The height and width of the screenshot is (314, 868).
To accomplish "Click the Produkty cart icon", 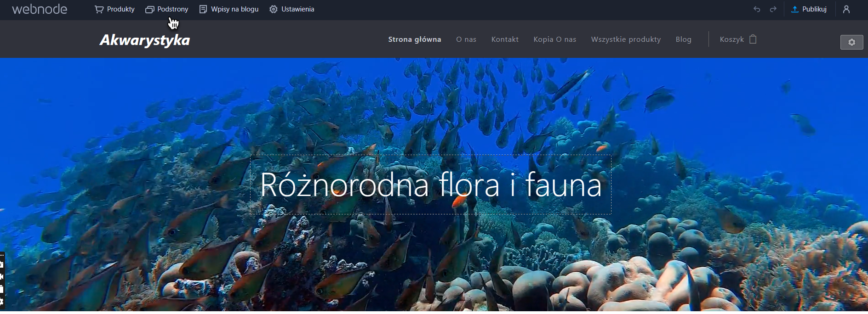I will coord(99,9).
